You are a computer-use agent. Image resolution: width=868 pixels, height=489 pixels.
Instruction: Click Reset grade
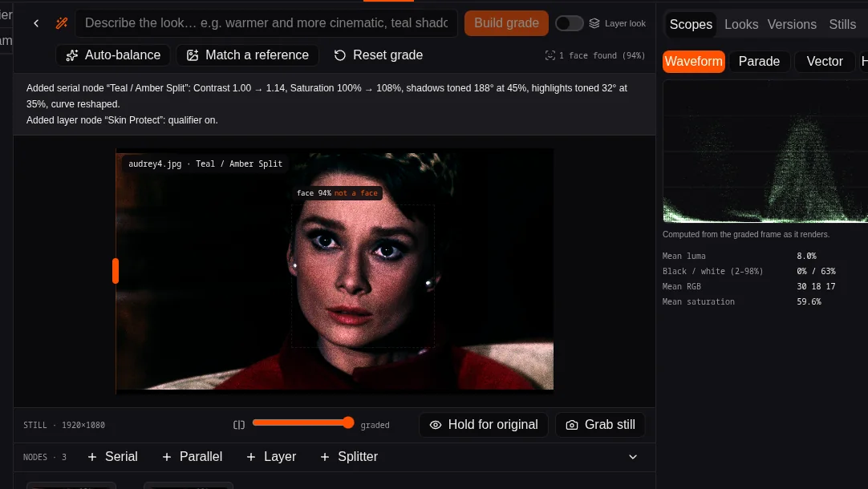(379, 55)
